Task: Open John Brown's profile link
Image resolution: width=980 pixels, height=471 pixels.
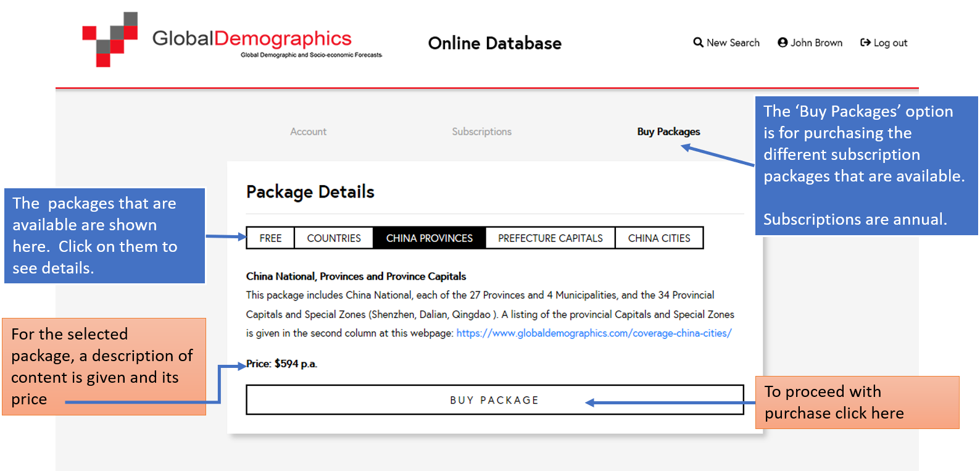Action: point(810,43)
